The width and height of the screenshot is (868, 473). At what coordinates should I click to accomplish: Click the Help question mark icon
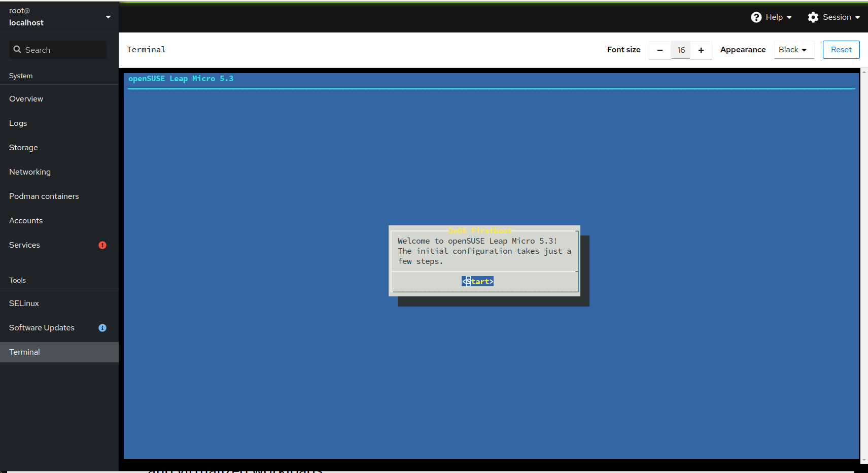click(756, 17)
